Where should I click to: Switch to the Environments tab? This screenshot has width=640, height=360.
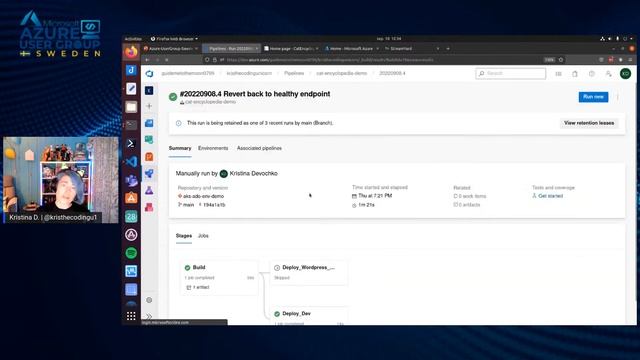(213, 148)
